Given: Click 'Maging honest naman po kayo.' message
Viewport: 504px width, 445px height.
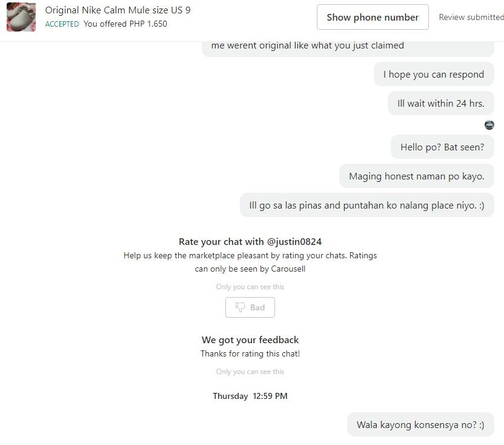Looking at the screenshot, I should (x=417, y=176).
